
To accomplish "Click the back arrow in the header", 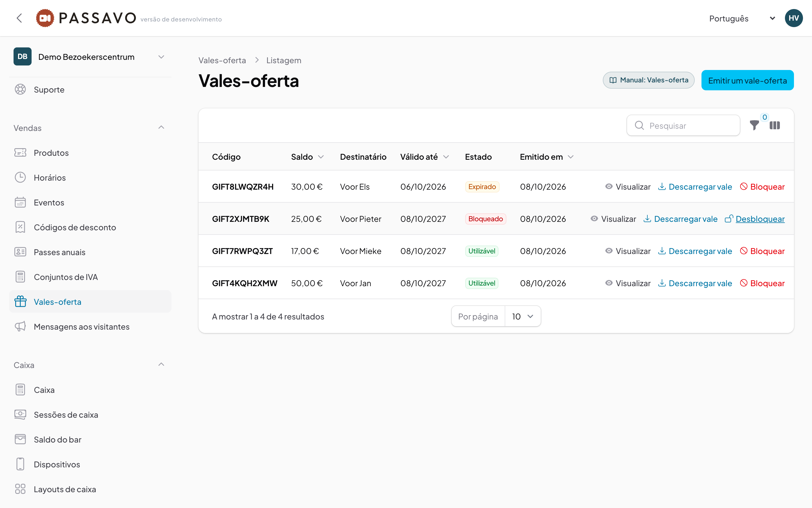I will click(19, 18).
